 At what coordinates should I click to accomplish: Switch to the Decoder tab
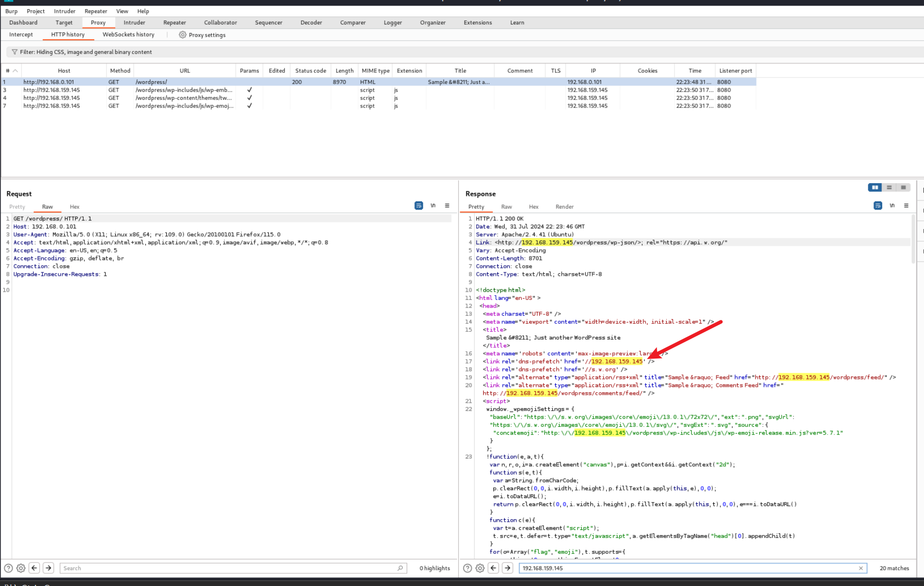[311, 22]
